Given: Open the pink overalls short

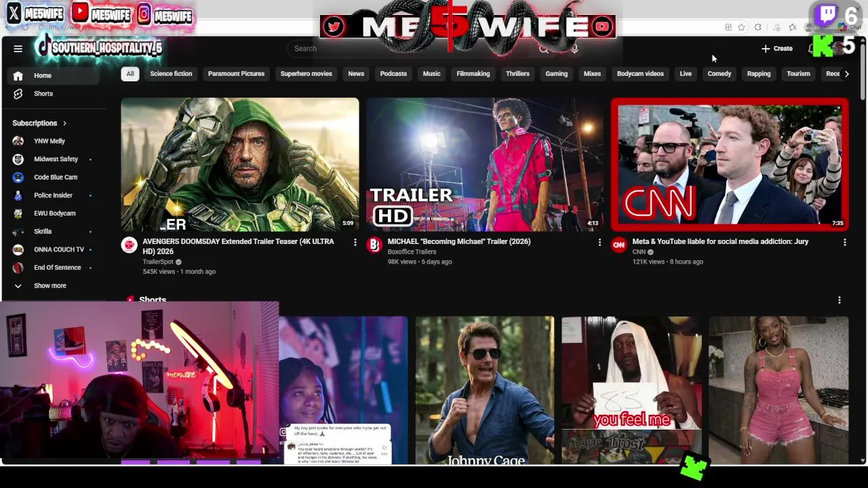Looking at the screenshot, I should pos(778,390).
